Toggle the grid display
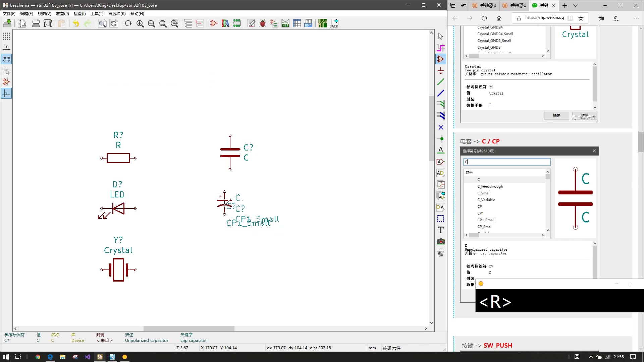The height and width of the screenshot is (362, 644). point(6,36)
